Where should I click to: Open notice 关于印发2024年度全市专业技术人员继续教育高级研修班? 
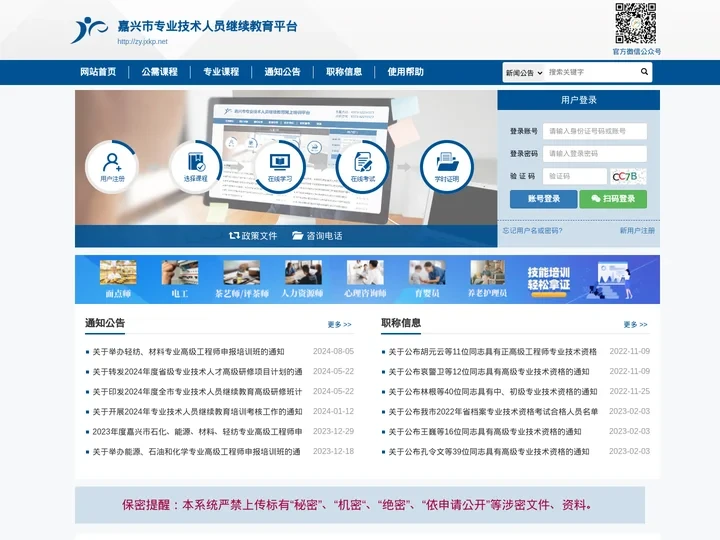pyautogui.click(x=197, y=392)
